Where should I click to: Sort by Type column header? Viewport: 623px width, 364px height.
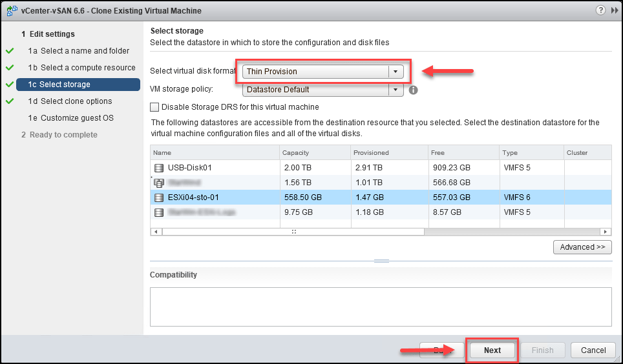tap(532, 153)
